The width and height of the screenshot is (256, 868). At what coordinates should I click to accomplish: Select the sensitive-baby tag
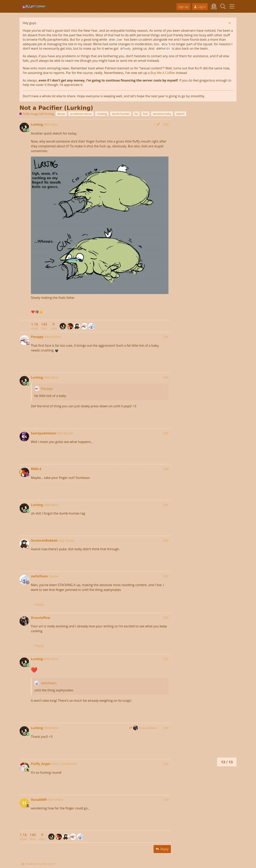tap(162, 114)
